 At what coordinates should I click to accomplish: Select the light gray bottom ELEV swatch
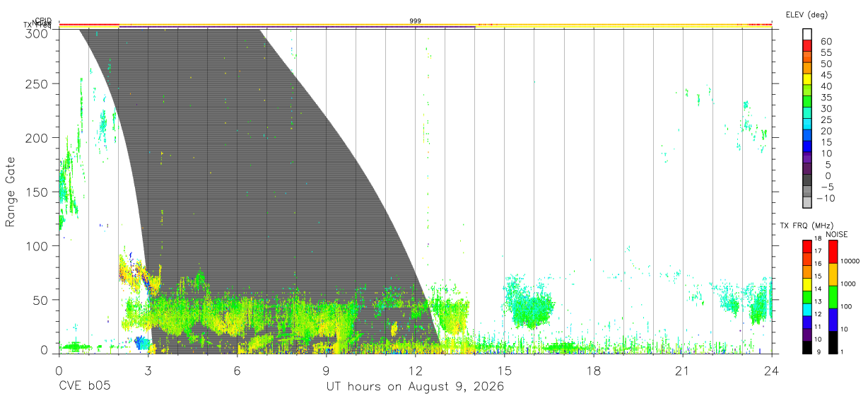[x=807, y=202]
